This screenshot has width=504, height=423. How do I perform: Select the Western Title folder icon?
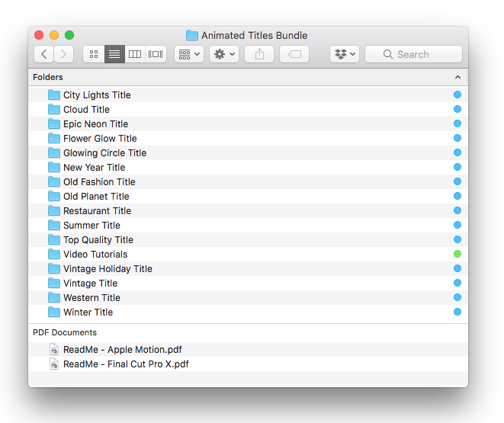pos(54,297)
